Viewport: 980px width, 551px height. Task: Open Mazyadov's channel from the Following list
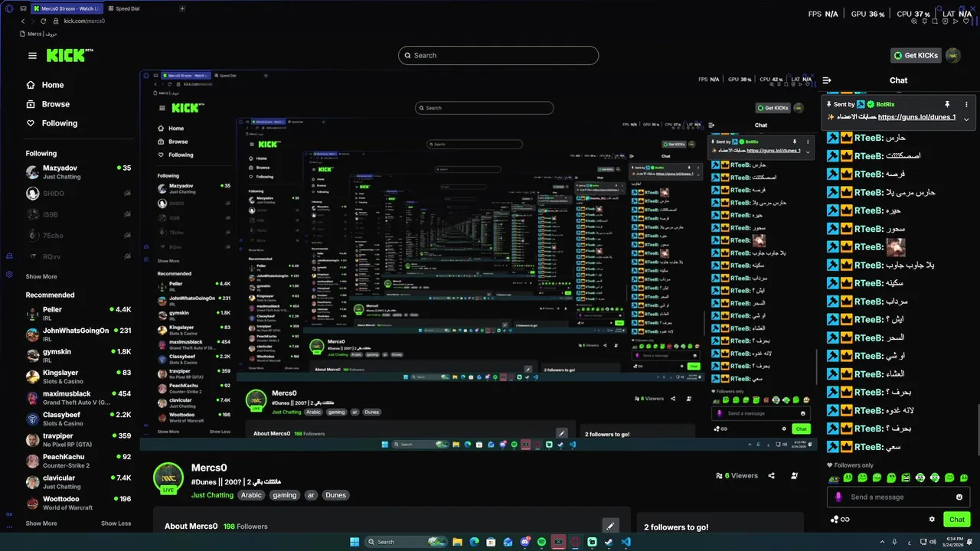click(x=78, y=172)
